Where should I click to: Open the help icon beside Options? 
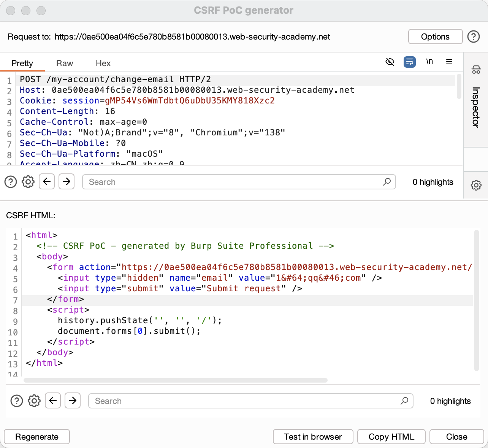coord(473,37)
